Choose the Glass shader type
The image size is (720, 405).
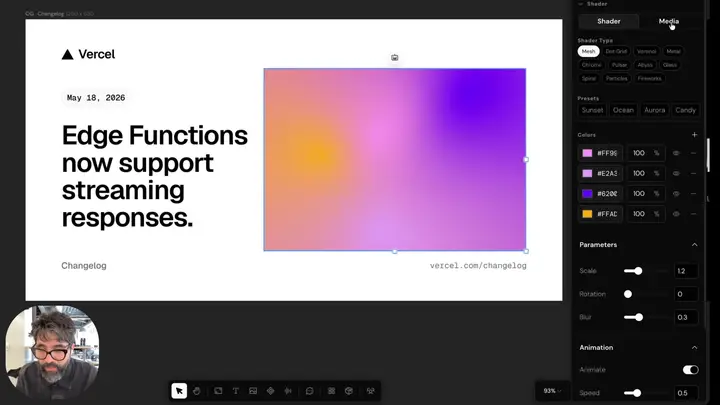[x=669, y=65]
